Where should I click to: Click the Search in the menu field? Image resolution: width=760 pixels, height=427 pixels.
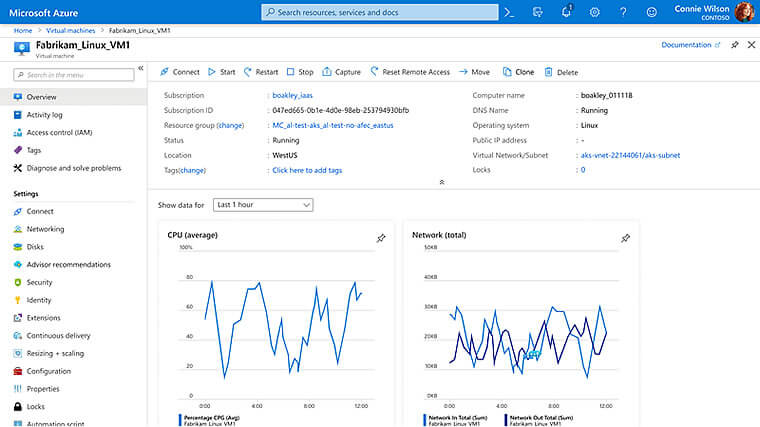coord(74,75)
